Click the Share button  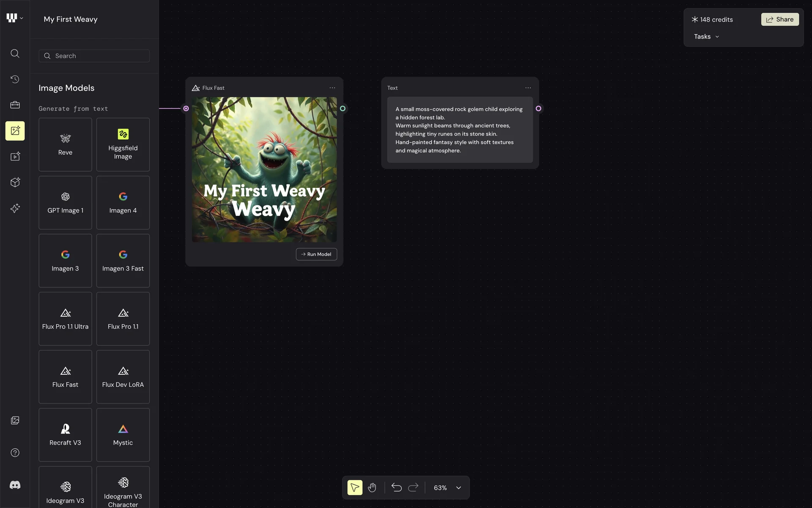[x=779, y=19]
